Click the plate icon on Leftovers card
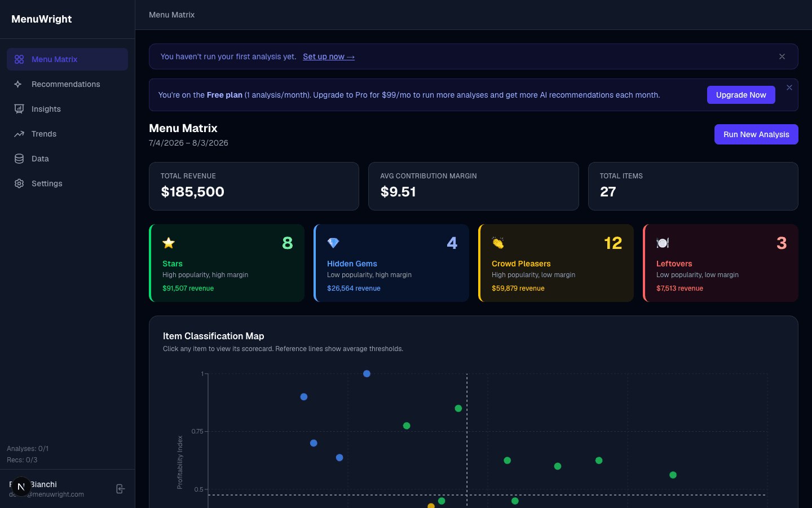The height and width of the screenshot is (508, 812). pyautogui.click(x=663, y=243)
